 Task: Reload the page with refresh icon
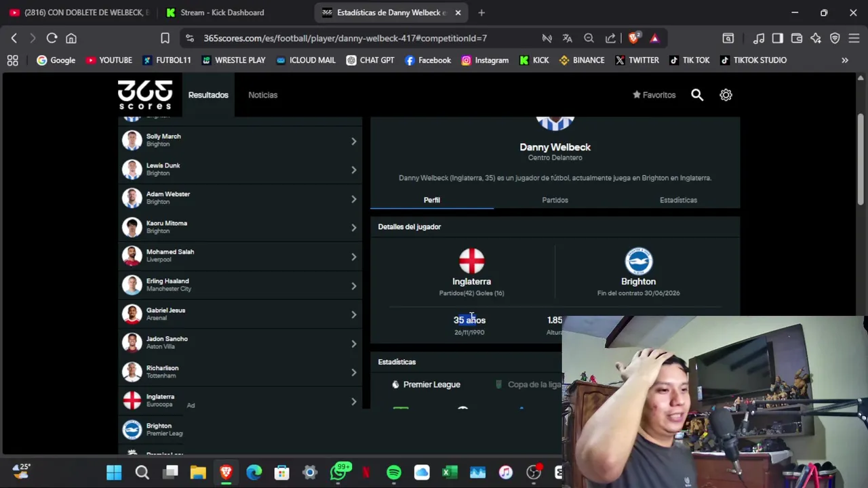[52, 38]
